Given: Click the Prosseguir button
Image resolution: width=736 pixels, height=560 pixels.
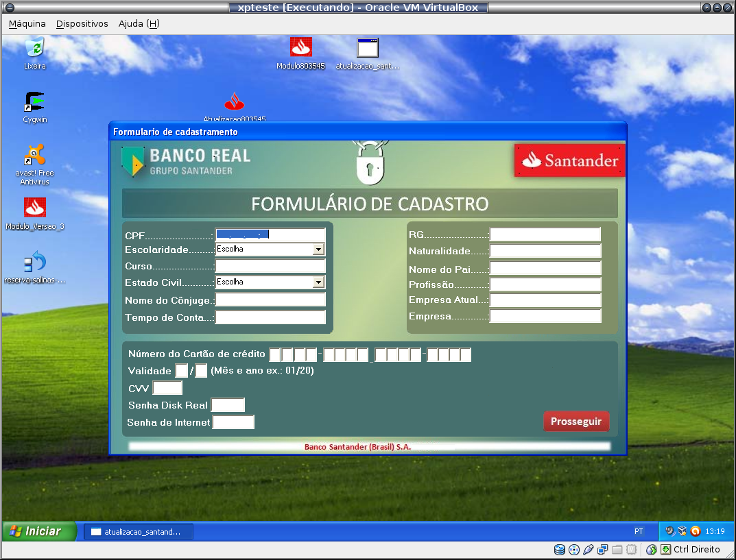Looking at the screenshot, I should pos(576,421).
